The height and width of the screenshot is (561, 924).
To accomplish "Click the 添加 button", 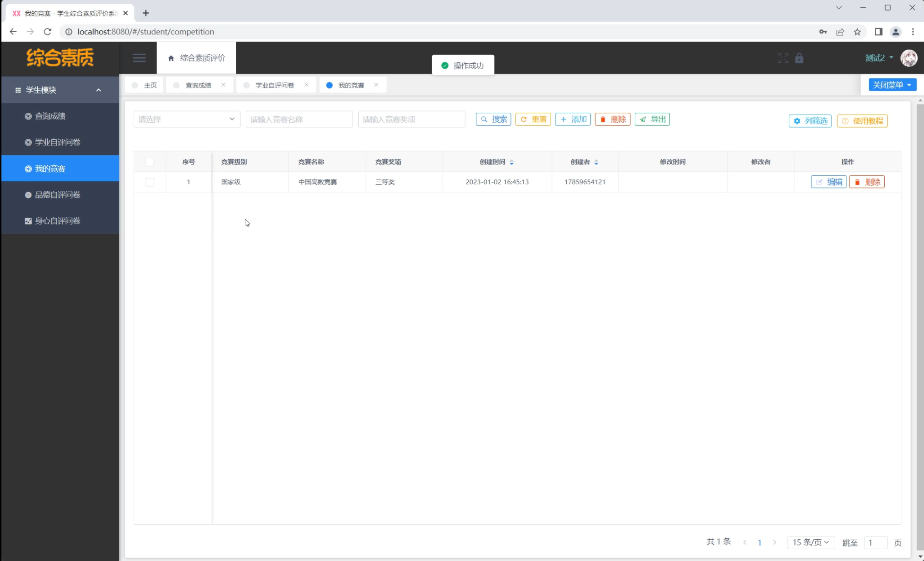I will pos(573,119).
